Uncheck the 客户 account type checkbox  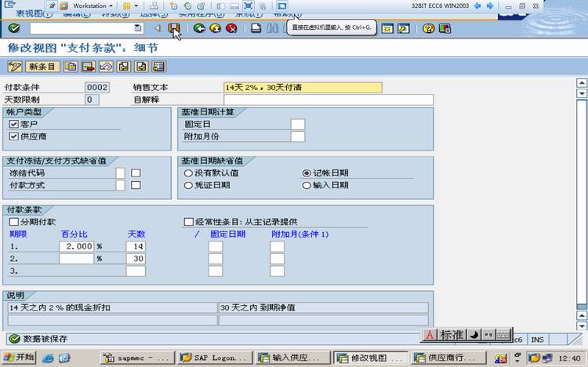(x=13, y=124)
